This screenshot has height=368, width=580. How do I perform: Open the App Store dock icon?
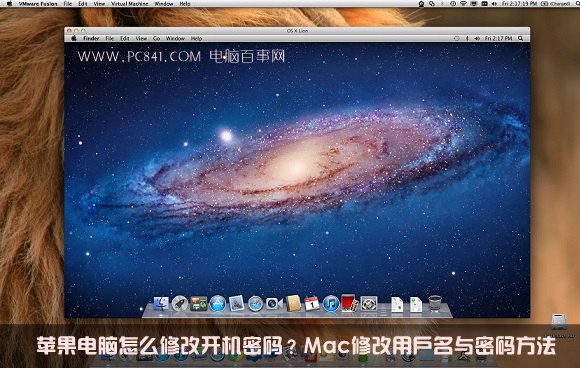coord(218,304)
